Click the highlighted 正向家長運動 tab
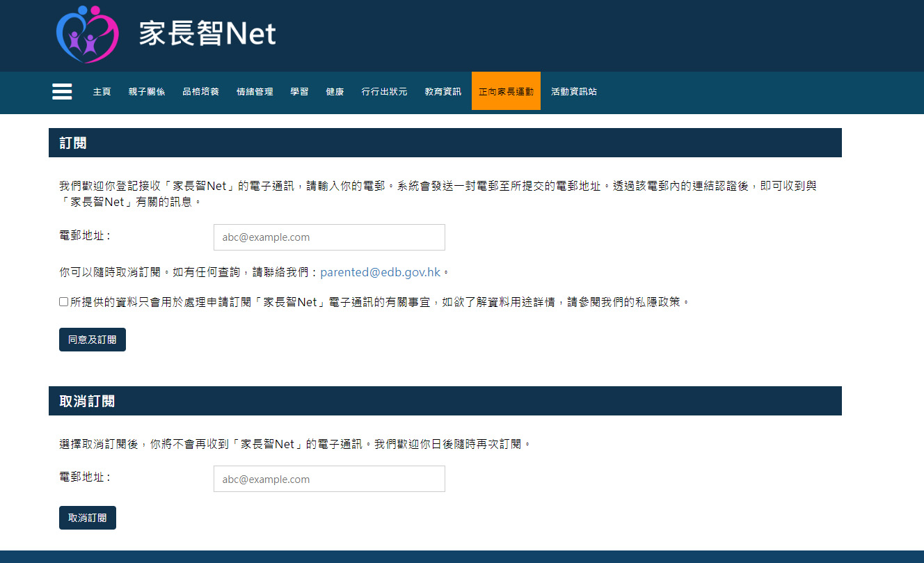The width and height of the screenshot is (924, 563). [506, 91]
